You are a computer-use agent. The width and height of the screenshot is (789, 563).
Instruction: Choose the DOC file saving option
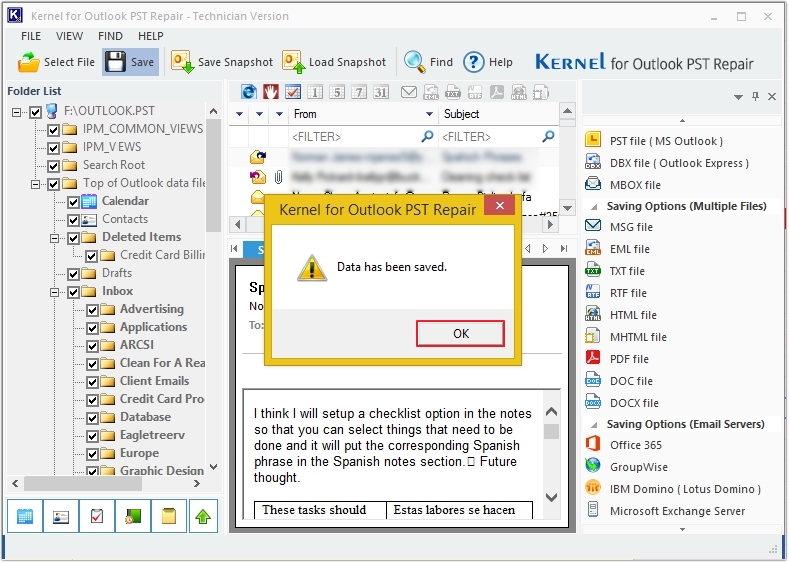pos(631,381)
